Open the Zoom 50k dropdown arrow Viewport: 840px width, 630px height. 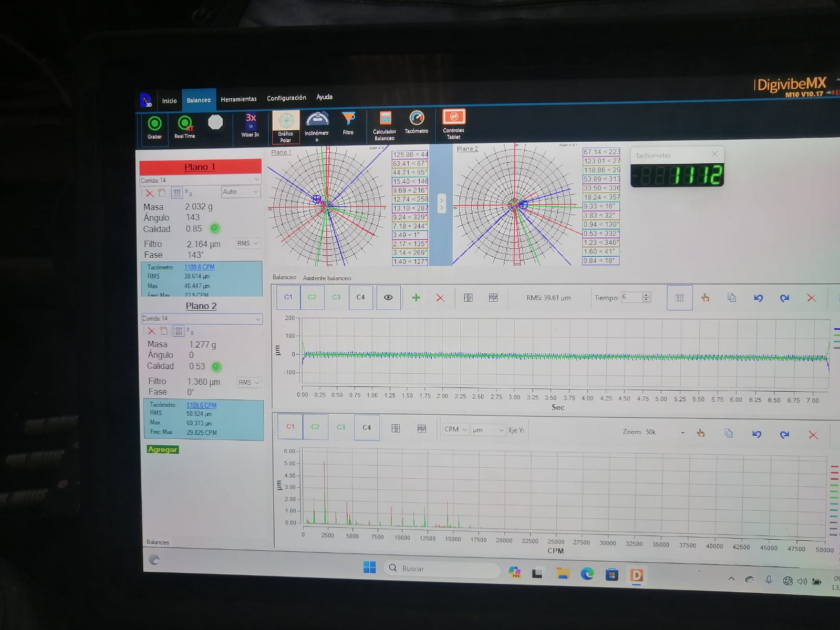(x=682, y=433)
